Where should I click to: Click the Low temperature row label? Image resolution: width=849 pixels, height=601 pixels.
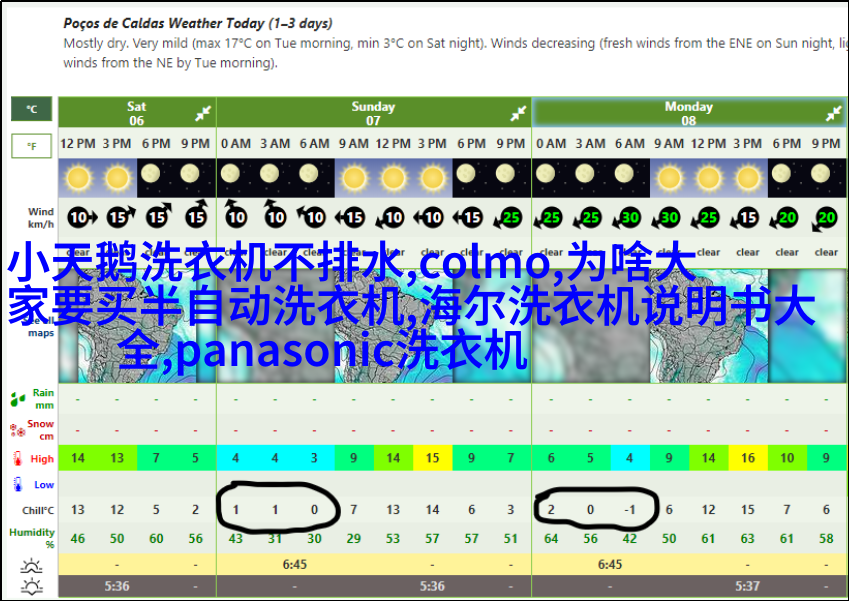pyautogui.click(x=44, y=485)
